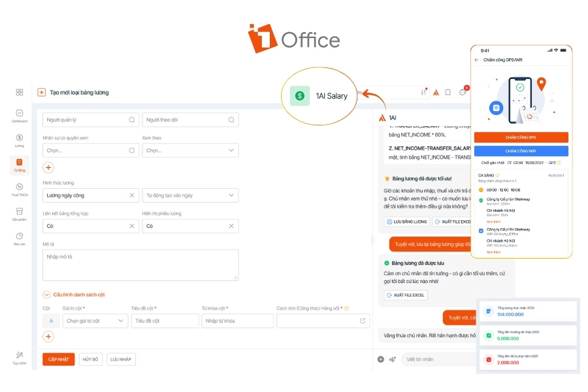Click Tổng lương thực nhận 2025 card
Screen dimensions: 588x392
[x=528, y=311]
